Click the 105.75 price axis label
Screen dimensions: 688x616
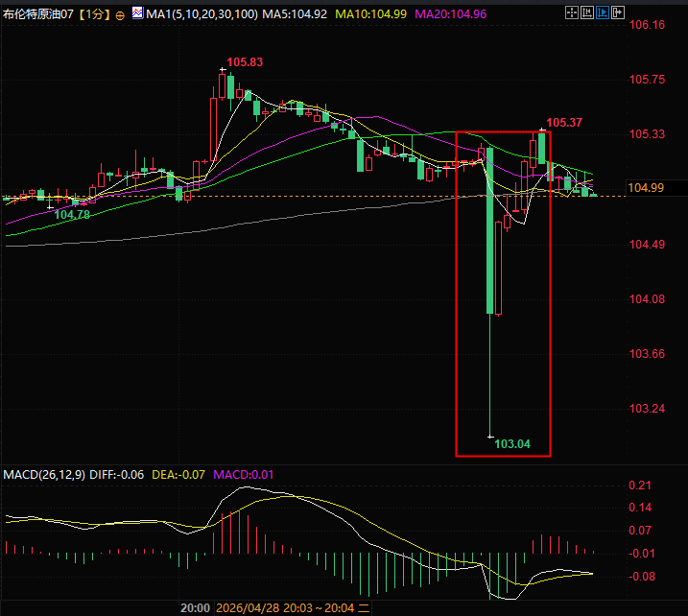[647, 80]
